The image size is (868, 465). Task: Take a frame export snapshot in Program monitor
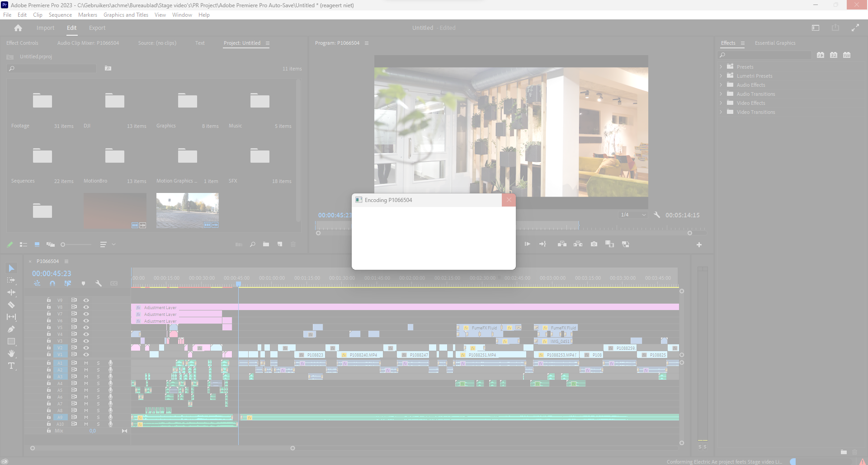(x=594, y=244)
